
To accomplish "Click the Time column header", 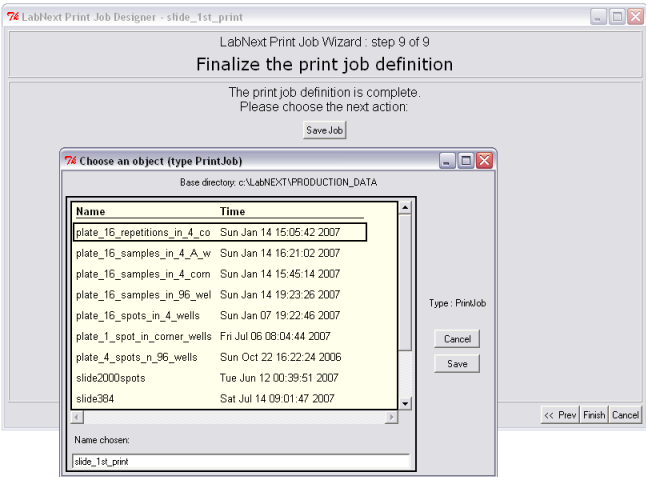I will 232,211.
